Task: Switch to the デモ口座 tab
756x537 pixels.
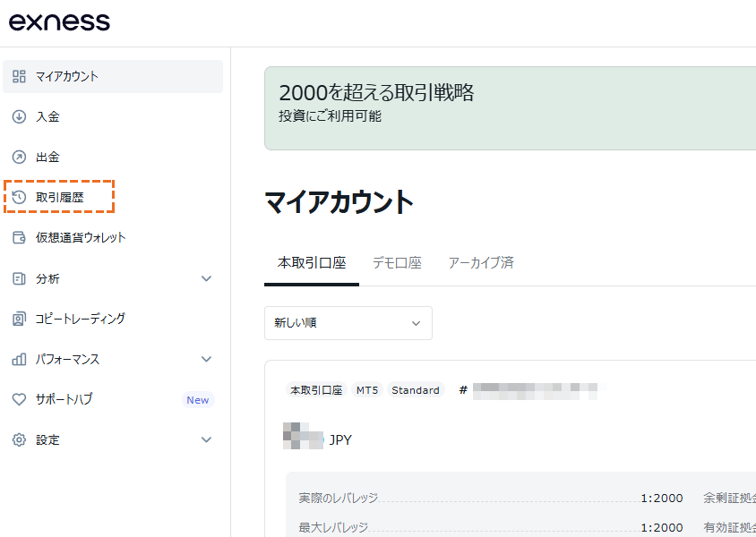Action: (x=397, y=263)
